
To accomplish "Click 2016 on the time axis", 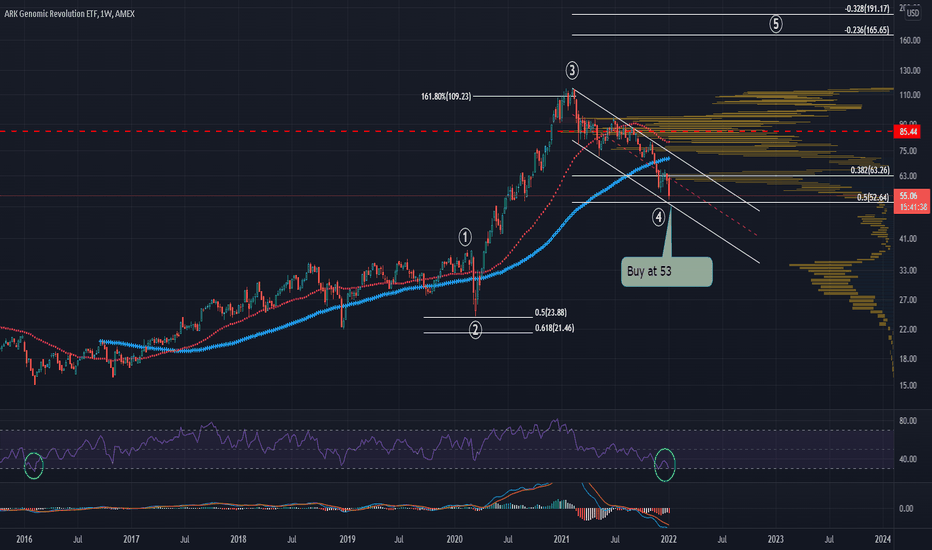I will (24, 539).
